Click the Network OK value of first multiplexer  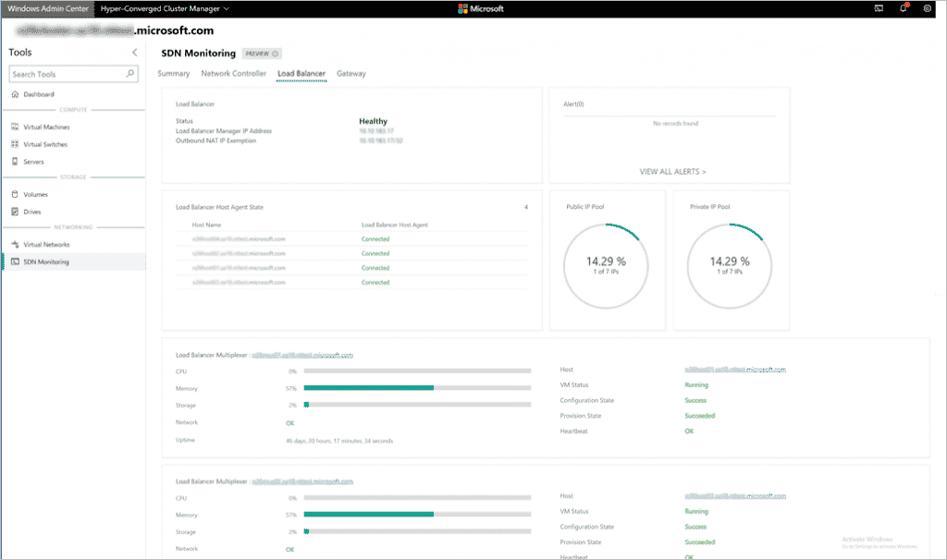click(x=289, y=423)
